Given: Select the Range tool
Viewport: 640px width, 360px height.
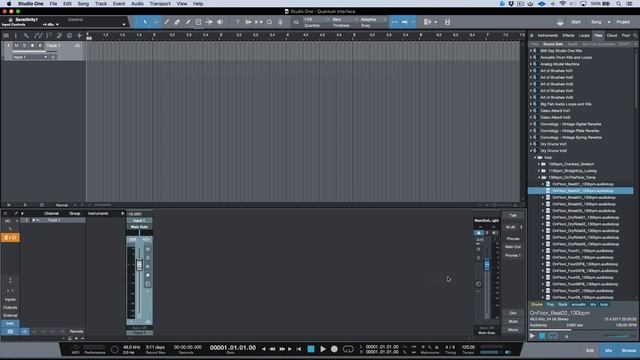Looking at the screenshot, I should point(156,22).
